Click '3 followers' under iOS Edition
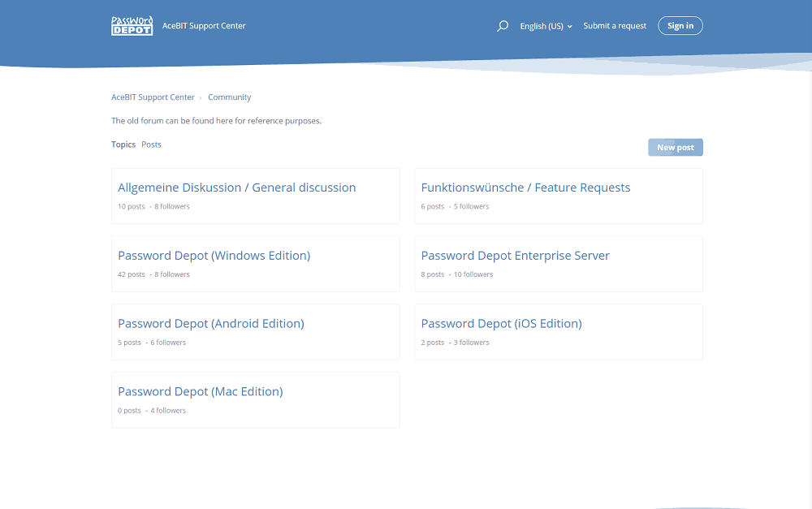 click(x=471, y=343)
